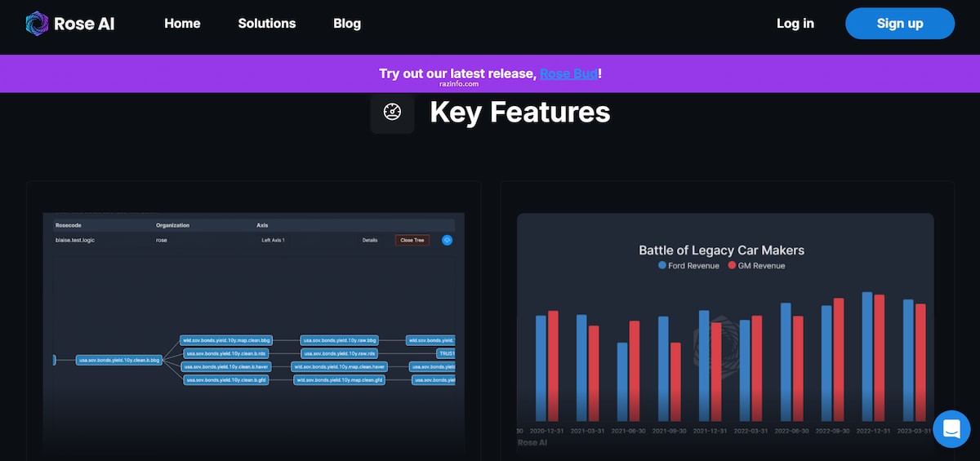Click the red GM bar for 2022-09-30
980x461 pixels.
tap(839, 360)
